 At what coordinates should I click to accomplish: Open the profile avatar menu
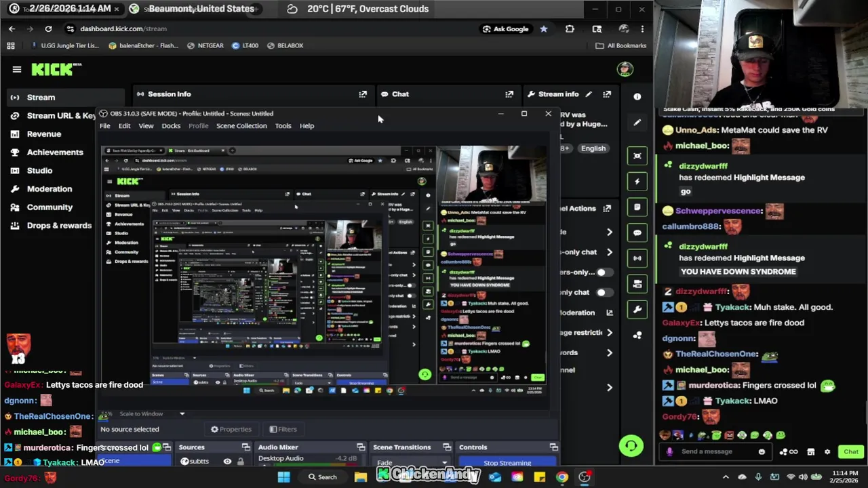[625, 69]
